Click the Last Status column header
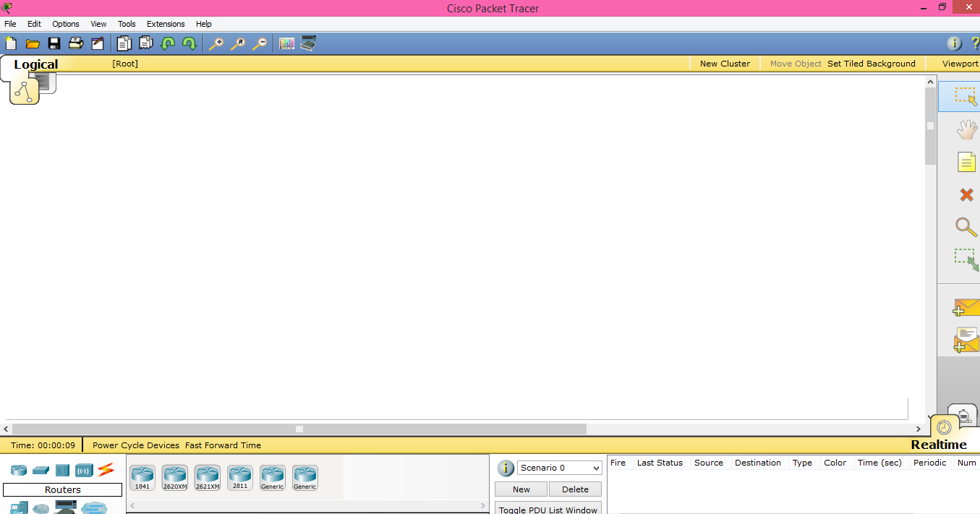The image size is (980, 514). pos(660,463)
